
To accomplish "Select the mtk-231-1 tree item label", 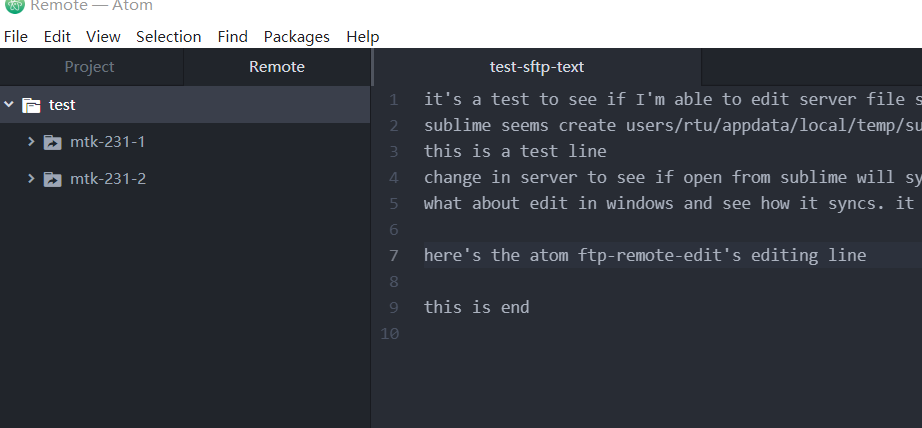I will point(108,142).
